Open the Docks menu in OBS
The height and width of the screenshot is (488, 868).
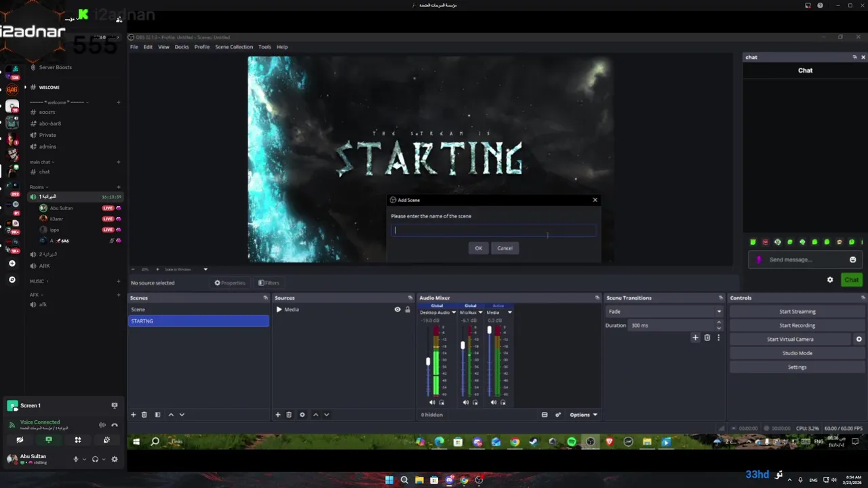pos(182,47)
